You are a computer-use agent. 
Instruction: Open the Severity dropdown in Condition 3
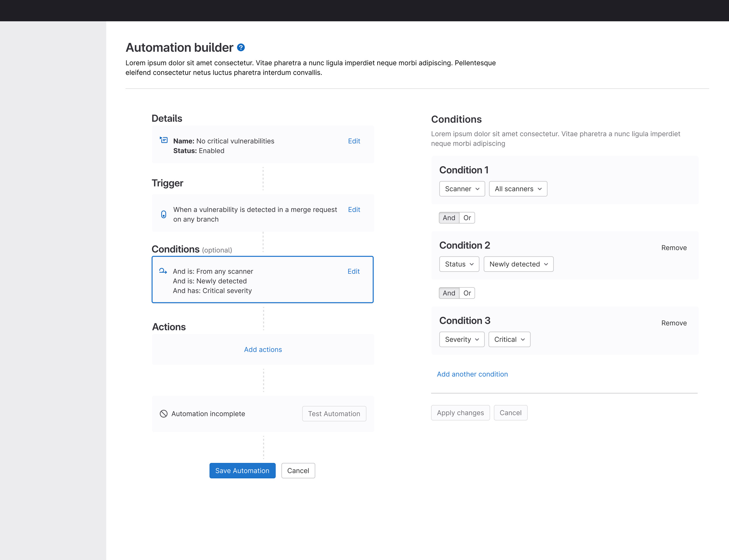pyautogui.click(x=462, y=340)
